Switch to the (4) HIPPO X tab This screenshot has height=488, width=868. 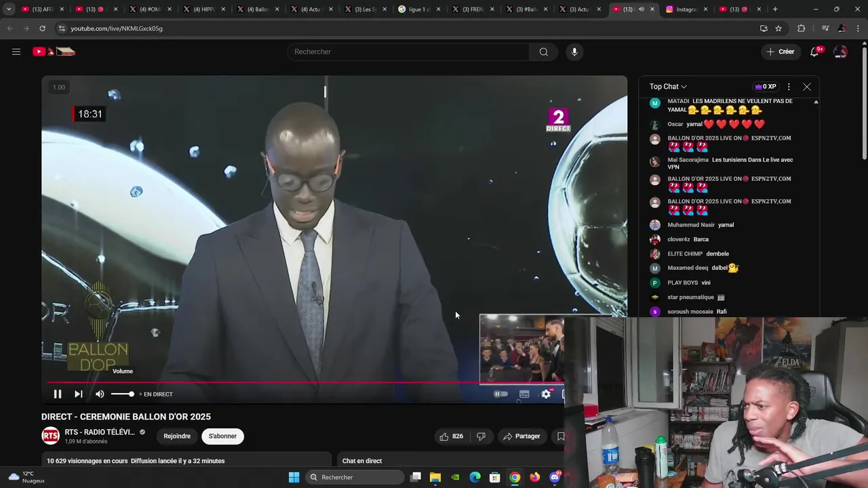[203, 9]
